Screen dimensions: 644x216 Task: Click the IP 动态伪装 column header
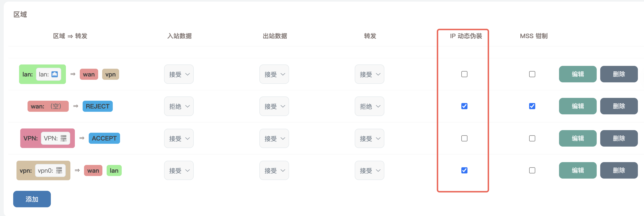pyautogui.click(x=466, y=36)
